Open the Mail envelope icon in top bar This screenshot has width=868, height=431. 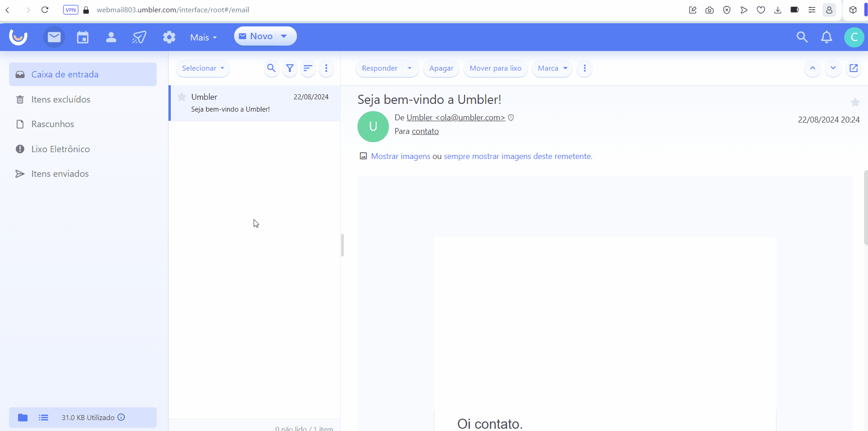[54, 37]
